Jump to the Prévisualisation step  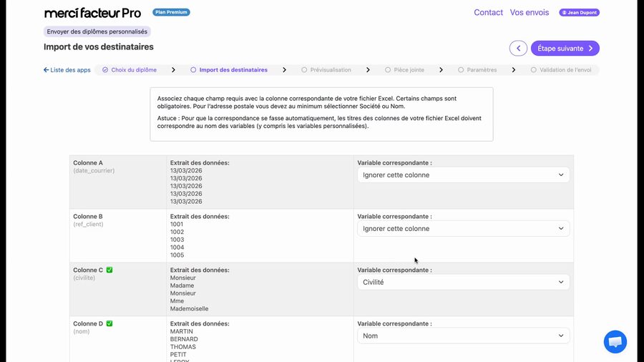coord(330,70)
